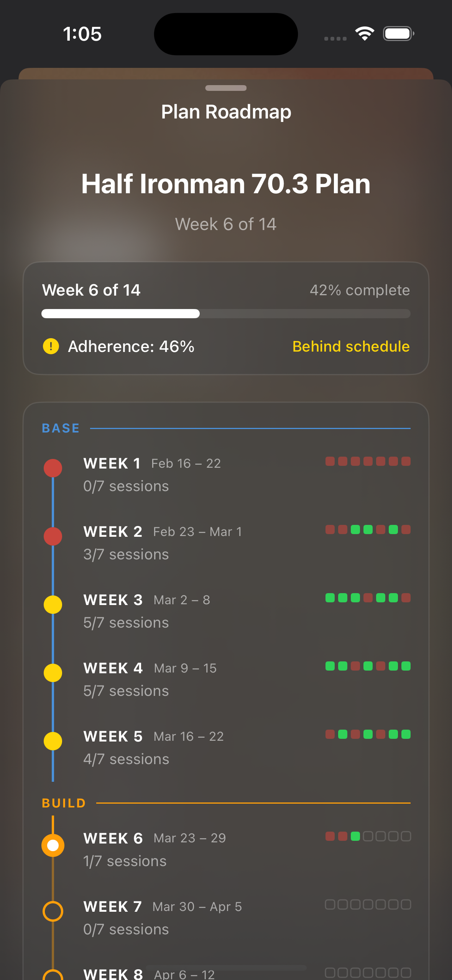Open Week 5 sessions details

[126, 758]
